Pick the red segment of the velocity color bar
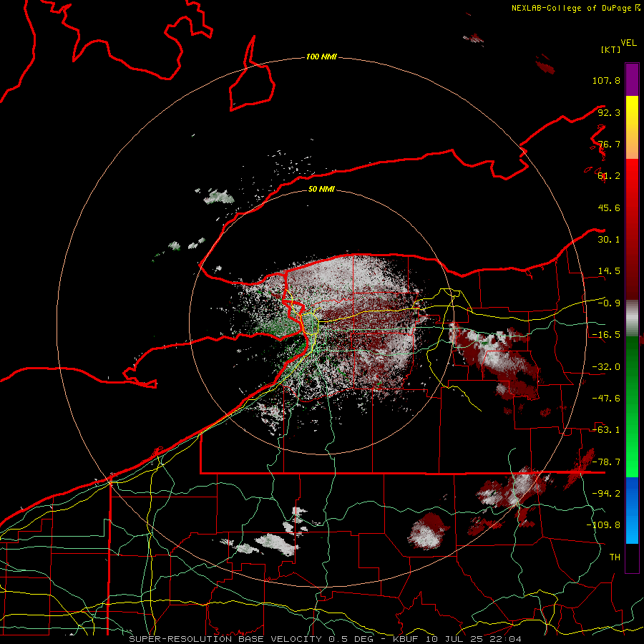This screenshot has height=644, width=644. [632, 229]
